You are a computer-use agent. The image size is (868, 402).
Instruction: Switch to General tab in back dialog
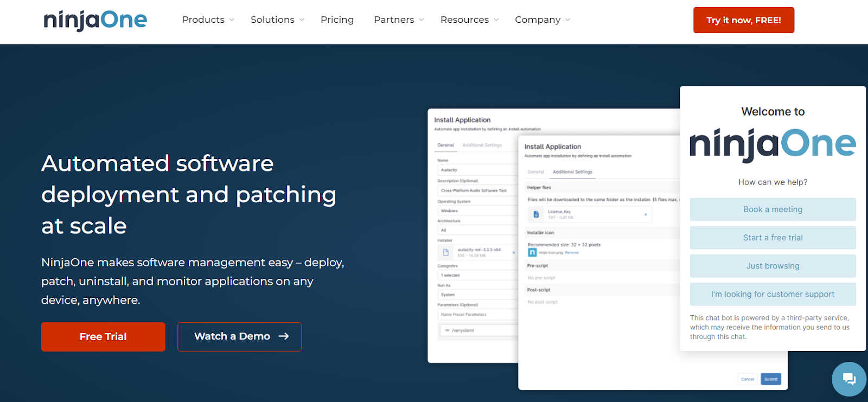(x=446, y=145)
